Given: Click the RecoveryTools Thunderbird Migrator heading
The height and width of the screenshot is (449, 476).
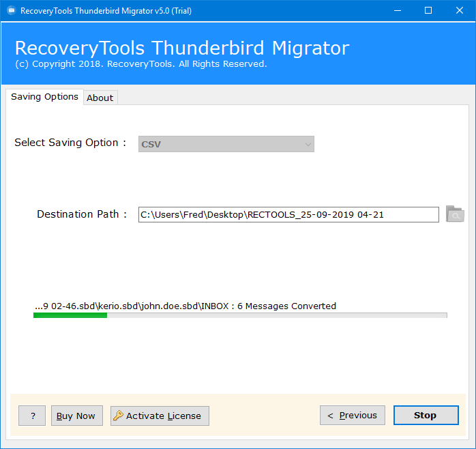Looking at the screenshot, I should 182,48.
